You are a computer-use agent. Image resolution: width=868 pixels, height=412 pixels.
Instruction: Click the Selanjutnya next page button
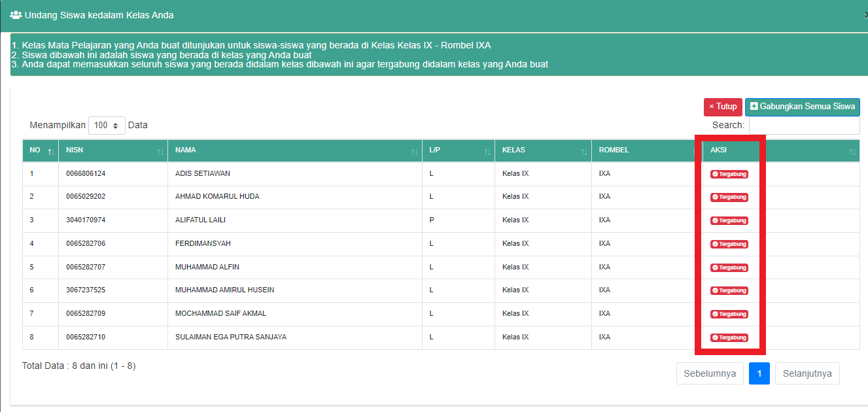click(807, 373)
